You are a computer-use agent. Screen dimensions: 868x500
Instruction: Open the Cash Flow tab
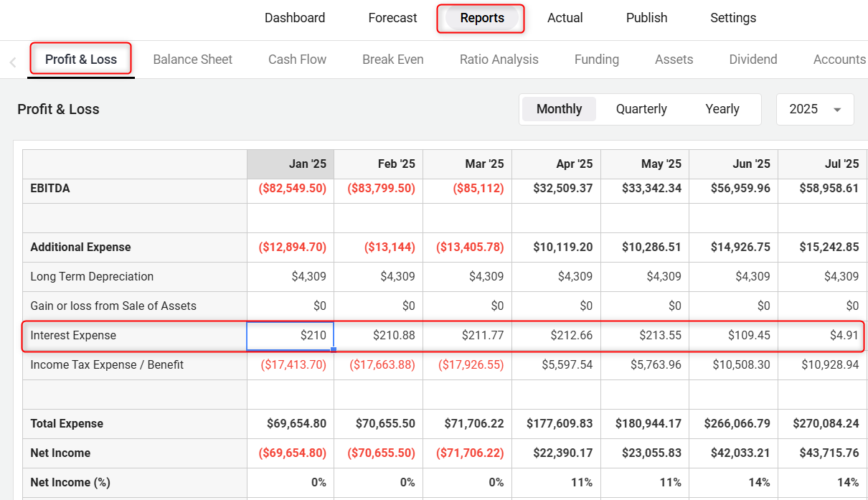[297, 60]
